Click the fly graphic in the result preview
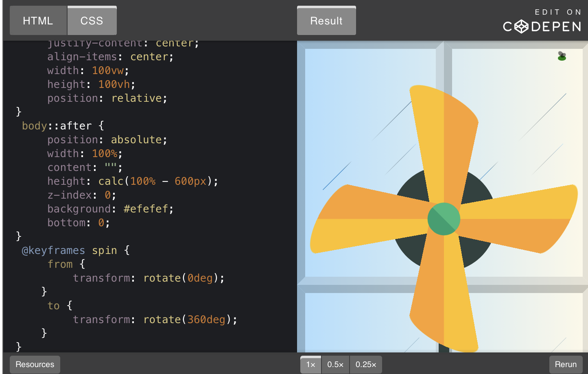588x374 pixels. tap(562, 56)
